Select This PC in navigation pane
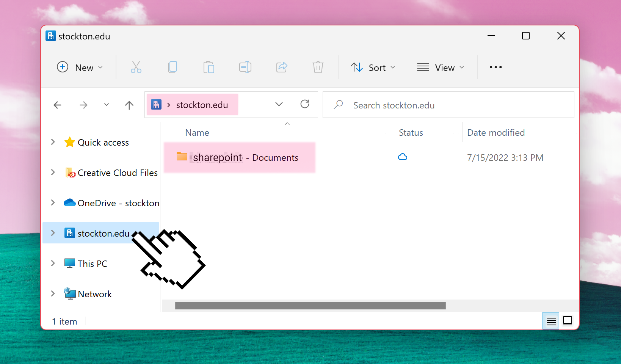 click(93, 264)
